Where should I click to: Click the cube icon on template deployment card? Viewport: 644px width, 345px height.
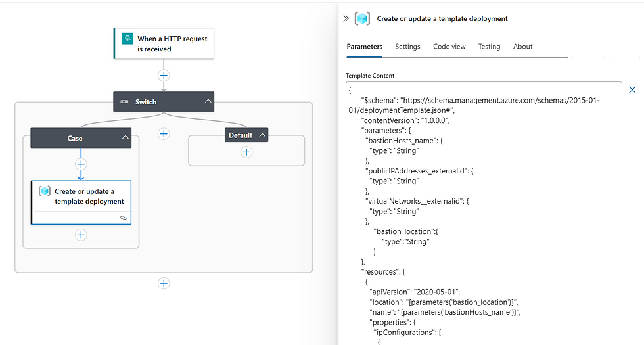[45, 191]
